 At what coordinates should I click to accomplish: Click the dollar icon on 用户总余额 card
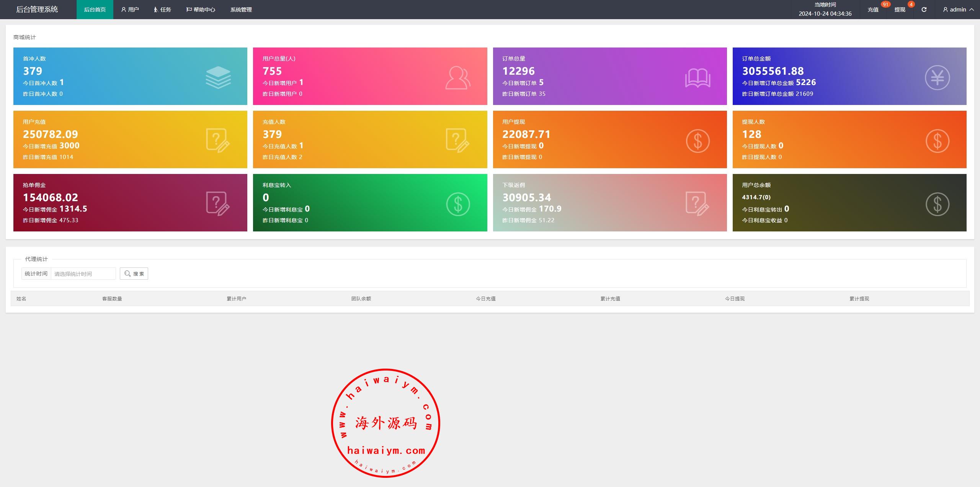coord(937,204)
